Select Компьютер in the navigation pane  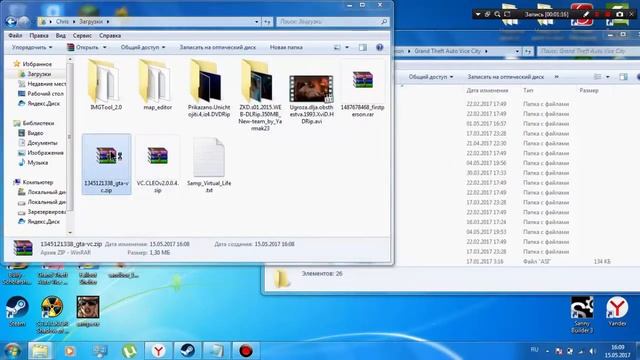coord(33,182)
